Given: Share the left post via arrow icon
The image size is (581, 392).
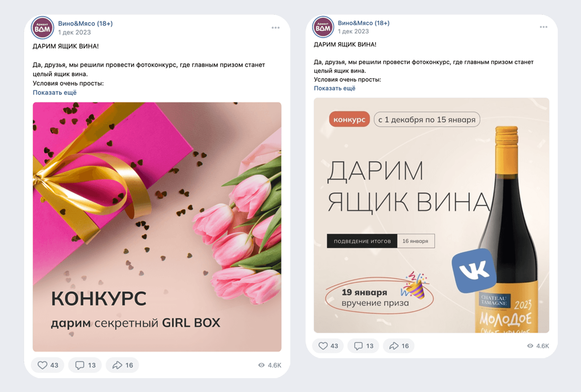Looking at the screenshot, I should (x=123, y=365).
